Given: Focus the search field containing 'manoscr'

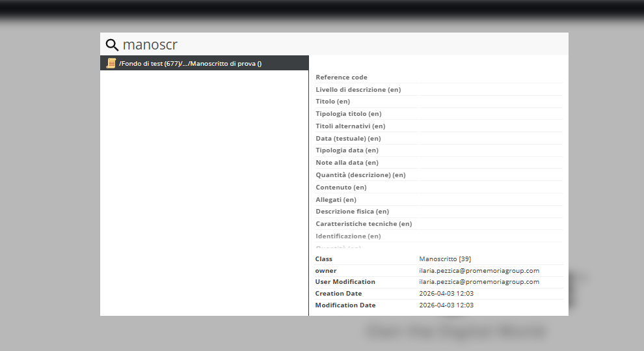Looking at the screenshot, I should [338, 45].
